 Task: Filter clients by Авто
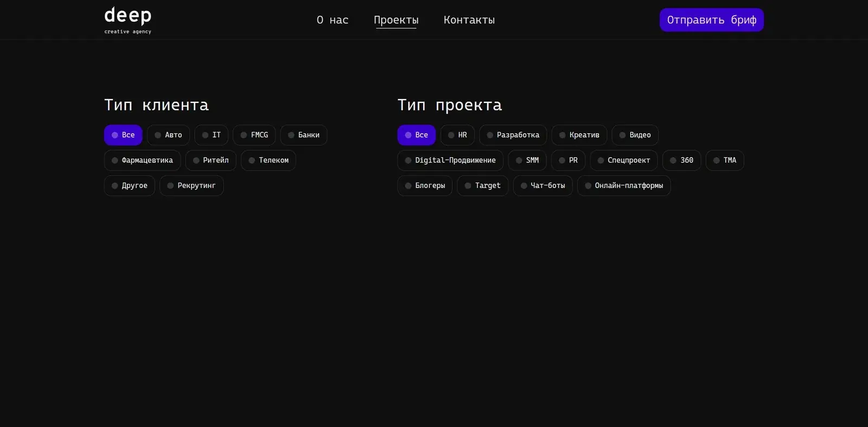point(168,135)
